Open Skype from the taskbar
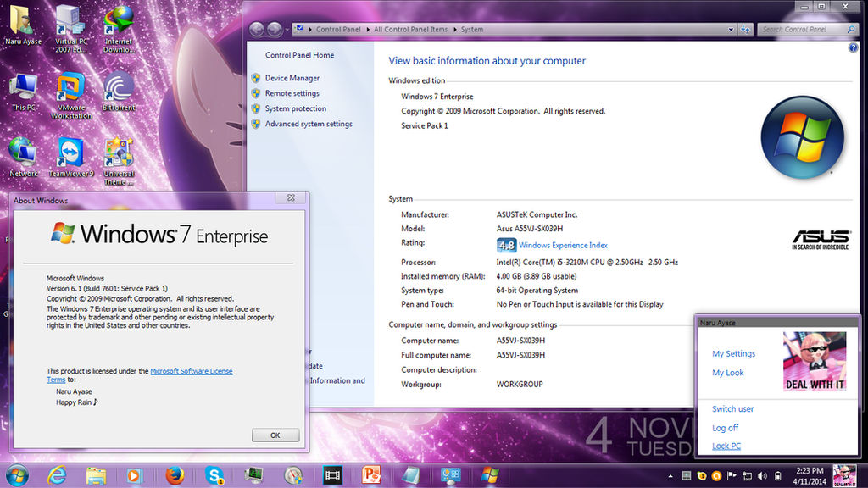The height and width of the screenshot is (488, 868). pyautogui.click(x=214, y=475)
